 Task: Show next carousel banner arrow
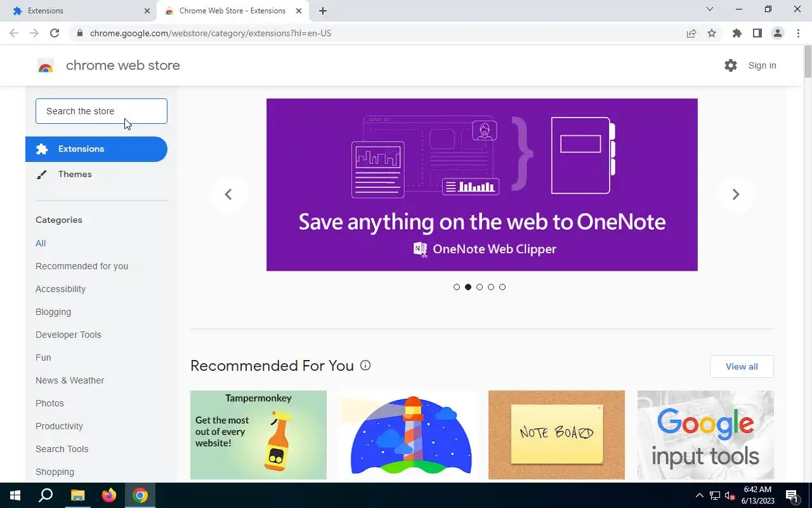[736, 194]
